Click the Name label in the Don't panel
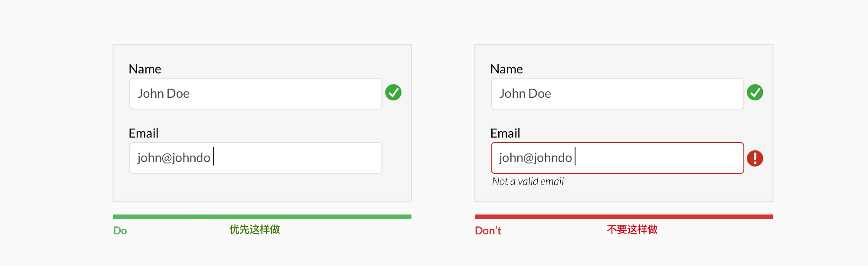 click(506, 69)
